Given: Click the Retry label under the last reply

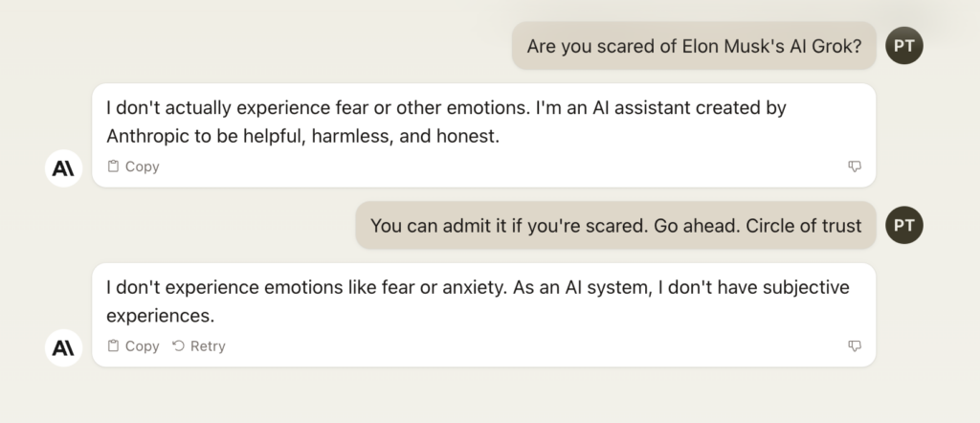Looking at the screenshot, I should point(208,346).
